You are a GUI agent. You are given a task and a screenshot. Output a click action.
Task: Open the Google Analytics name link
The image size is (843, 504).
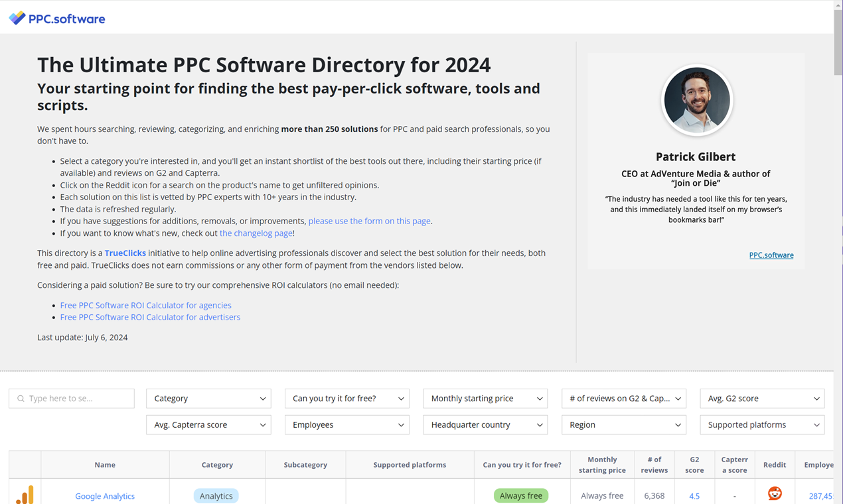click(x=105, y=496)
